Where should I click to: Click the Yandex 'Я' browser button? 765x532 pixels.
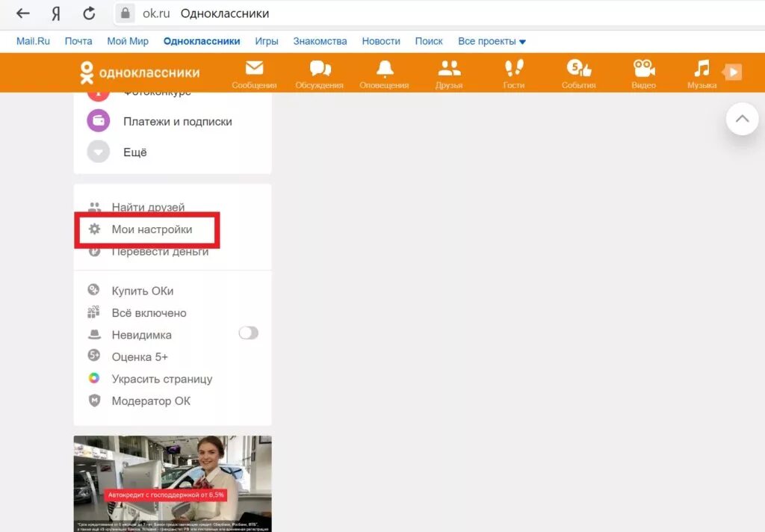(x=55, y=13)
